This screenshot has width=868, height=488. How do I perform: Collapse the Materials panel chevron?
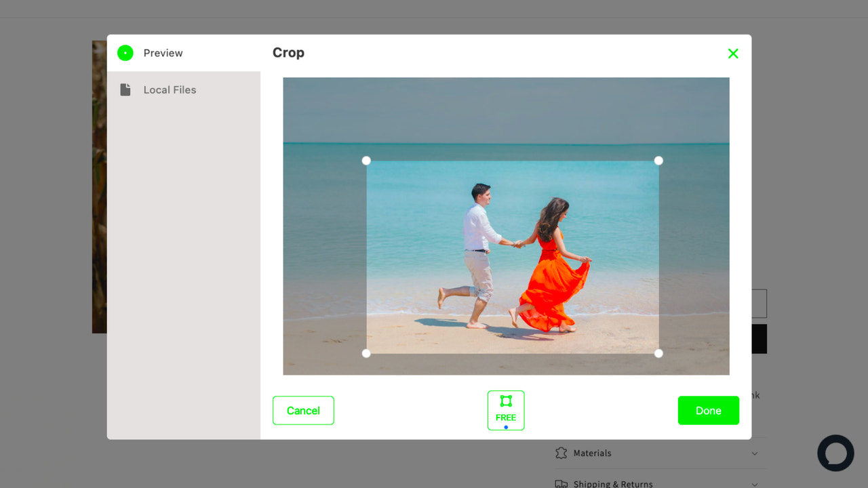(x=754, y=453)
